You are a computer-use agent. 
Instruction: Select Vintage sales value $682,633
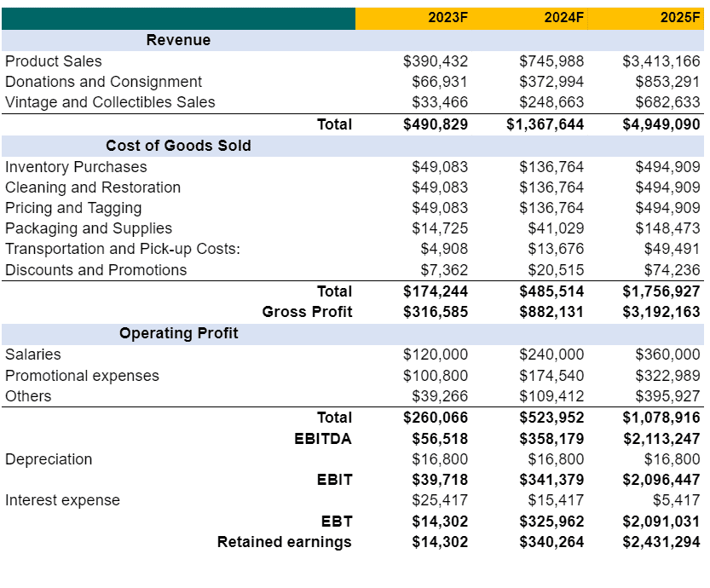point(667,102)
